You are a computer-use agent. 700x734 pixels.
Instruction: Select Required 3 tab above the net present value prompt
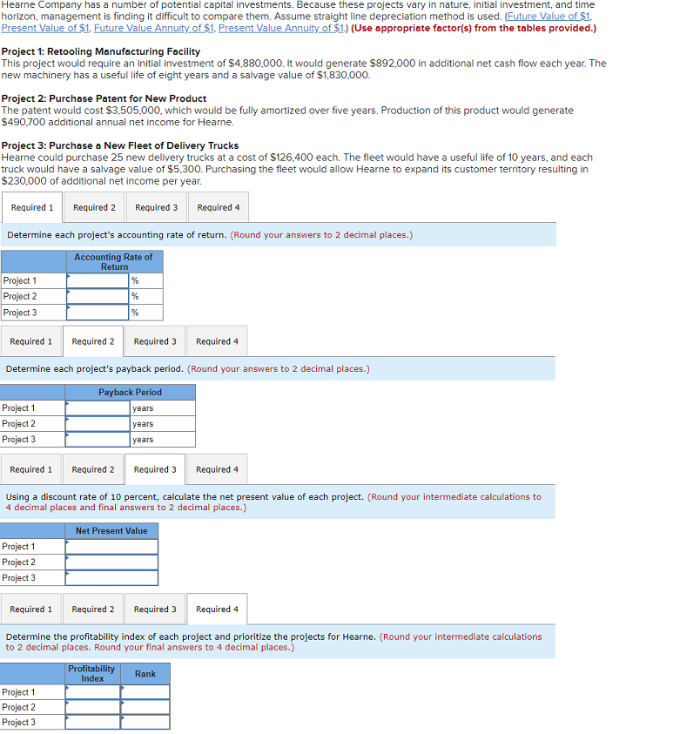click(x=155, y=469)
